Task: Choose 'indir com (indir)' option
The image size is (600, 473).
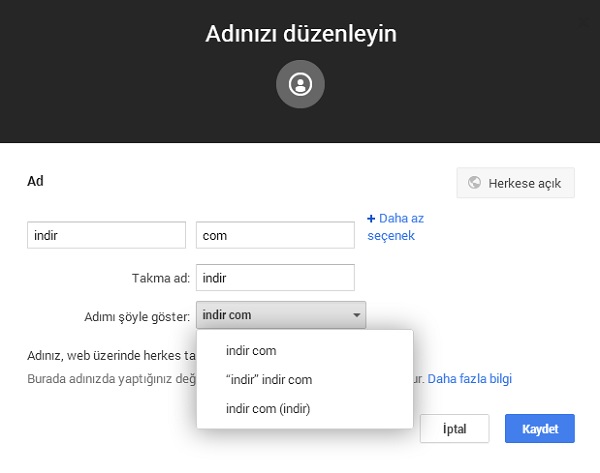Action: coord(305,409)
